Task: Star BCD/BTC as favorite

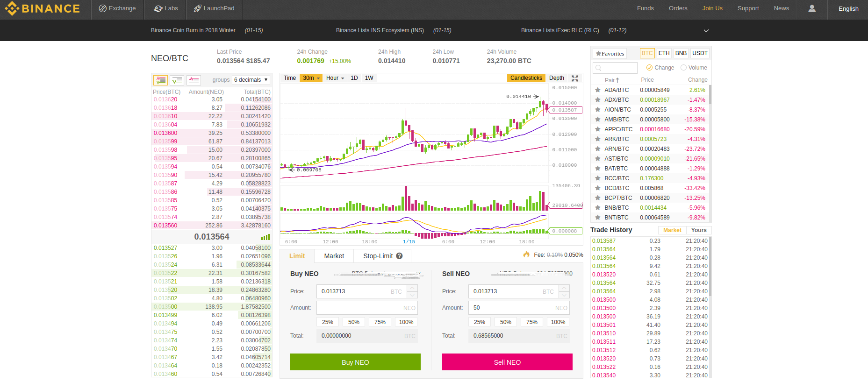Action: (597, 188)
